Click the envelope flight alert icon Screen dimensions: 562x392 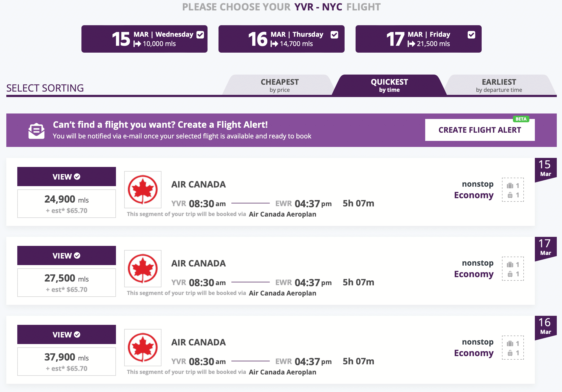36,131
